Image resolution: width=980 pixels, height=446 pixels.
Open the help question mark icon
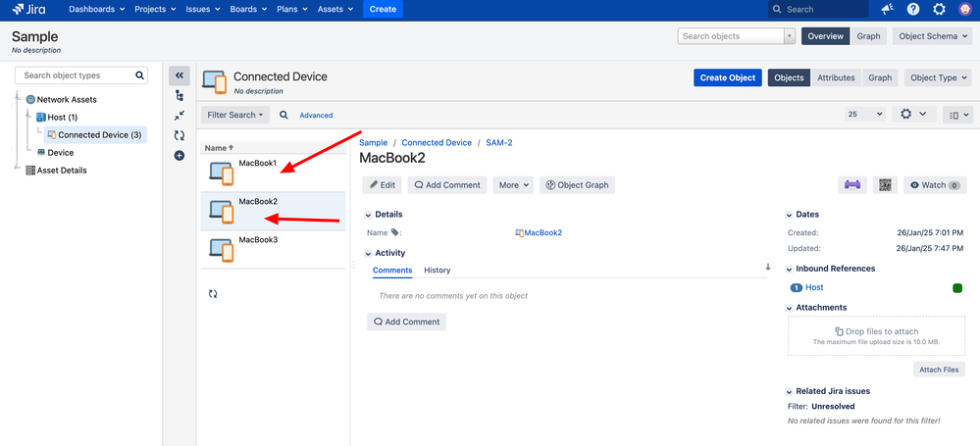[913, 10]
